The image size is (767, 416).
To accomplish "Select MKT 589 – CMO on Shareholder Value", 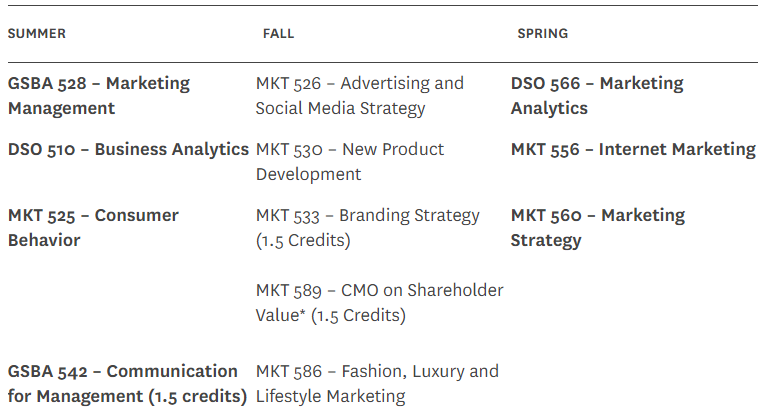I will point(380,302).
